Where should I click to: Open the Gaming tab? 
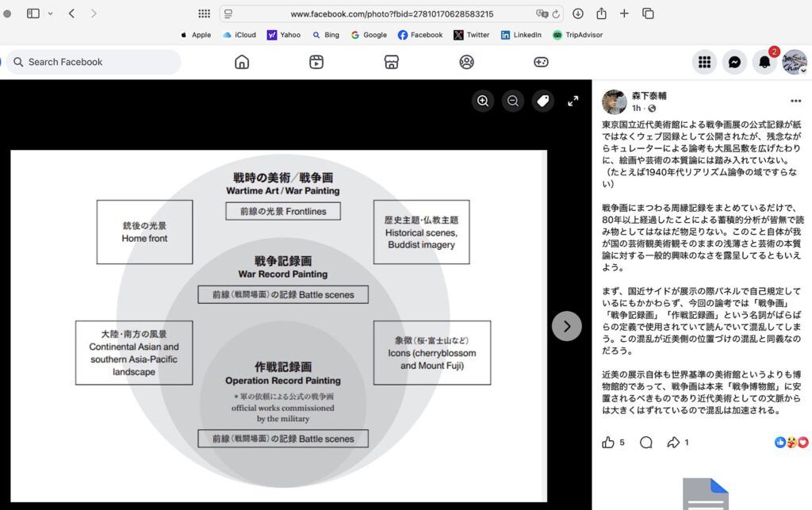(x=541, y=62)
